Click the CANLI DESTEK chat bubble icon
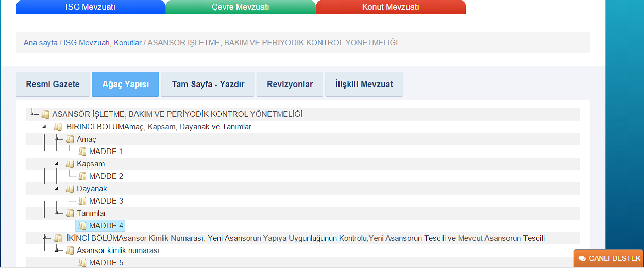Screen dimensions: 644x268 (x=582, y=258)
